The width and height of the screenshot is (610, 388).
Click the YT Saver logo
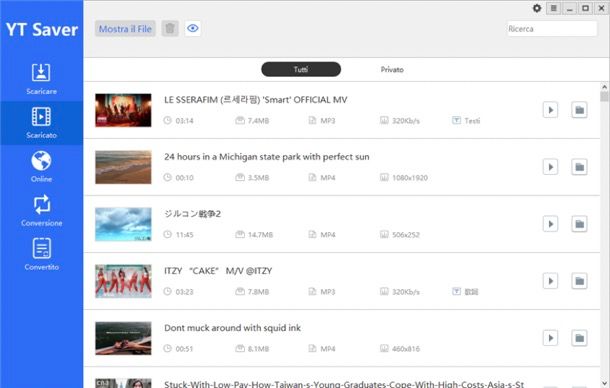tap(42, 30)
